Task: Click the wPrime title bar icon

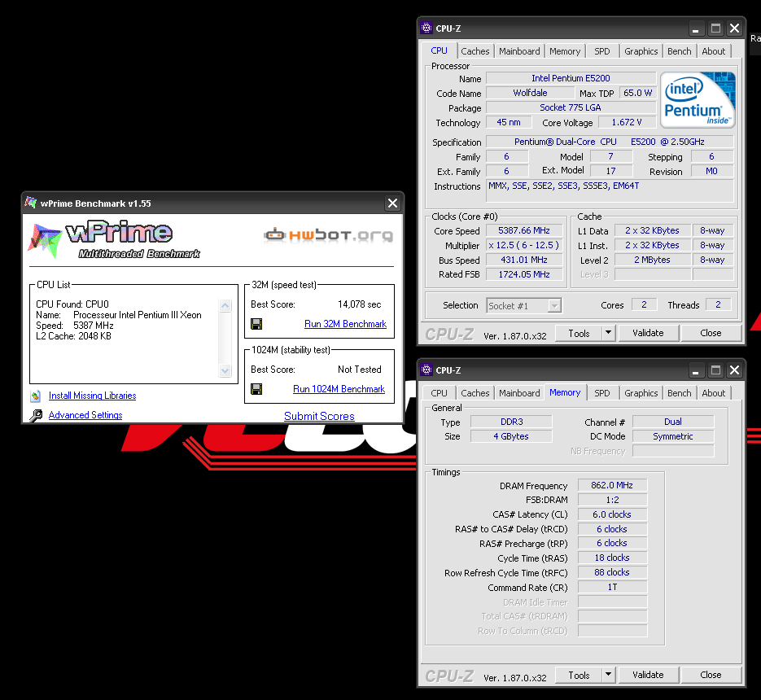Action: click(x=31, y=203)
